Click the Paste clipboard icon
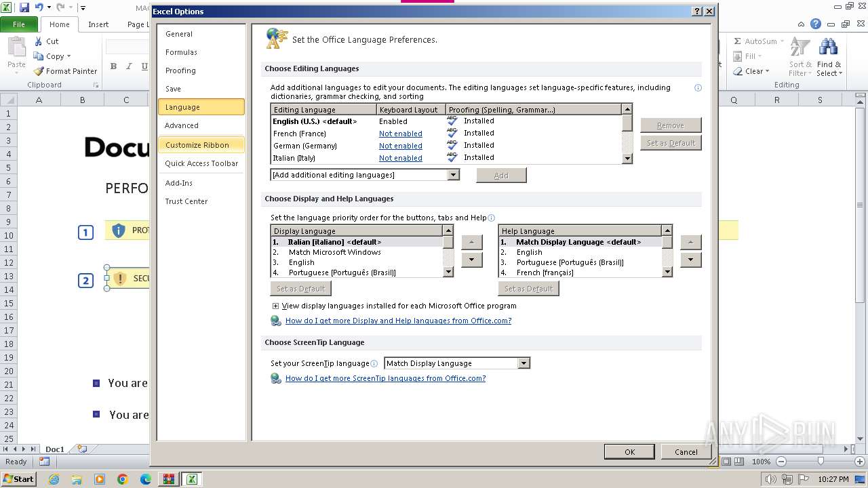868x488 pixels. pos(16,47)
